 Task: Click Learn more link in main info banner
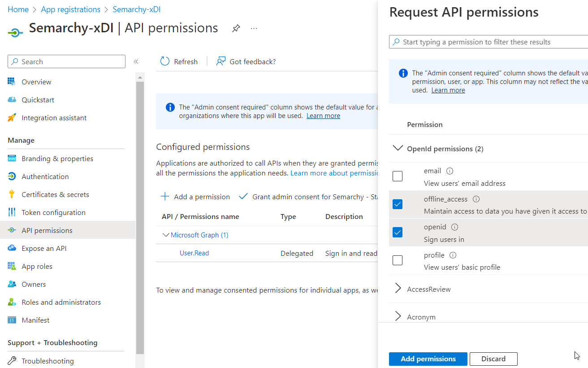click(323, 116)
